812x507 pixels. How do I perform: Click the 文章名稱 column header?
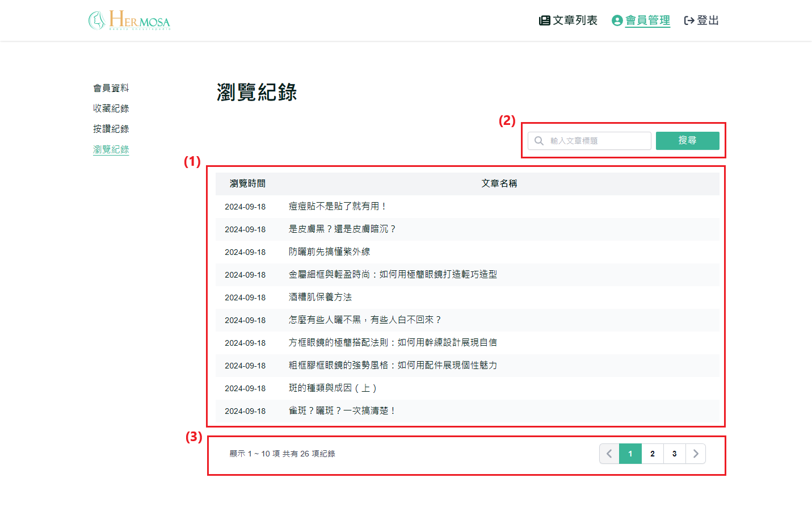(499, 183)
